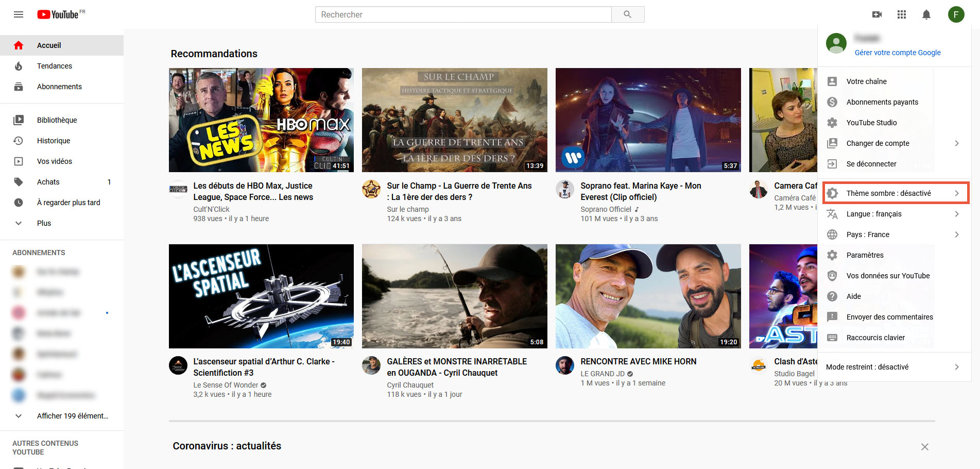Click the Aide question mark icon
This screenshot has height=469, width=980.
pos(832,296)
